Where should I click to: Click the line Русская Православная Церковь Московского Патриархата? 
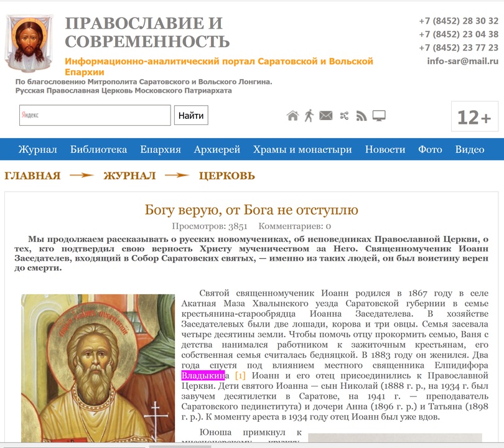coord(123,91)
